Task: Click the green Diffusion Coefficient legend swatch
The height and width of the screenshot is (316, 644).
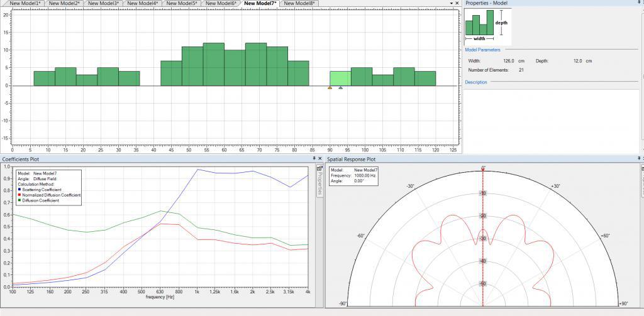Action: (19, 200)
